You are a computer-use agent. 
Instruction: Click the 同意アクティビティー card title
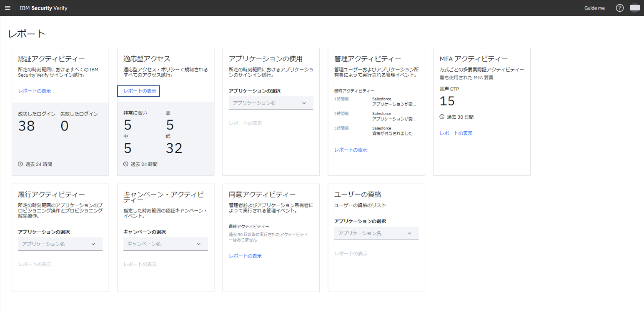(x=262, y=195)
